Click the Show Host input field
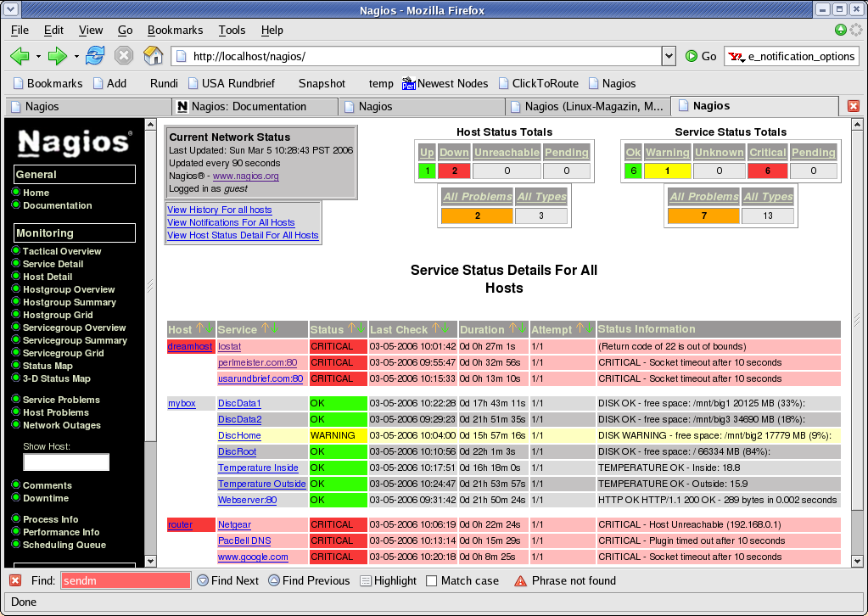The width and height of the screenshot is (868, 616). (x=66, y=462)
